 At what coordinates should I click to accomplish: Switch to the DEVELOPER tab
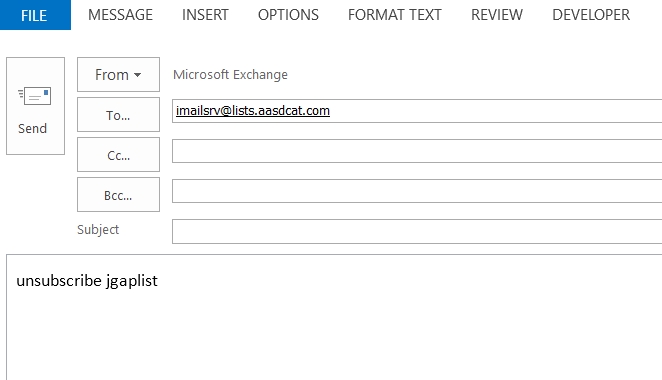coord(591,15)
